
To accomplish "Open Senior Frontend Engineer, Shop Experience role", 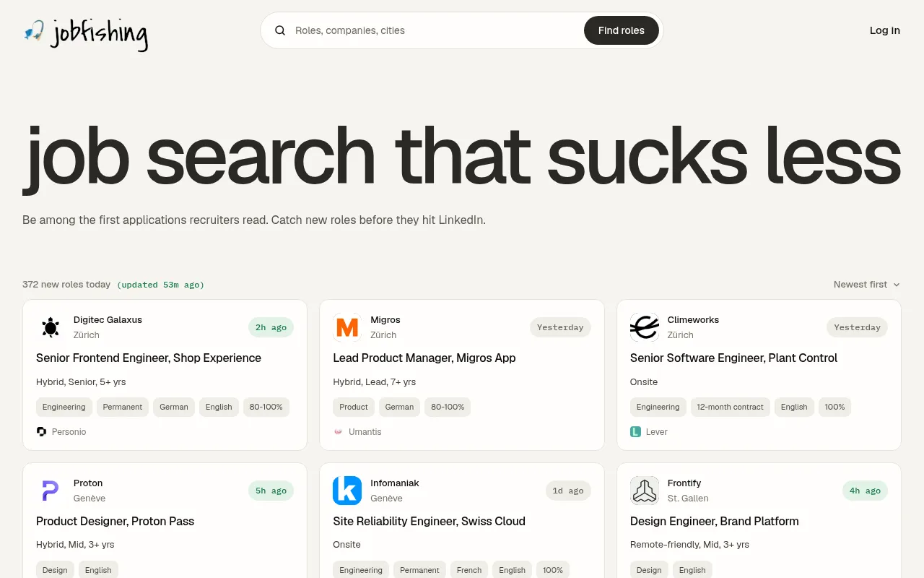I will [149, 358].
